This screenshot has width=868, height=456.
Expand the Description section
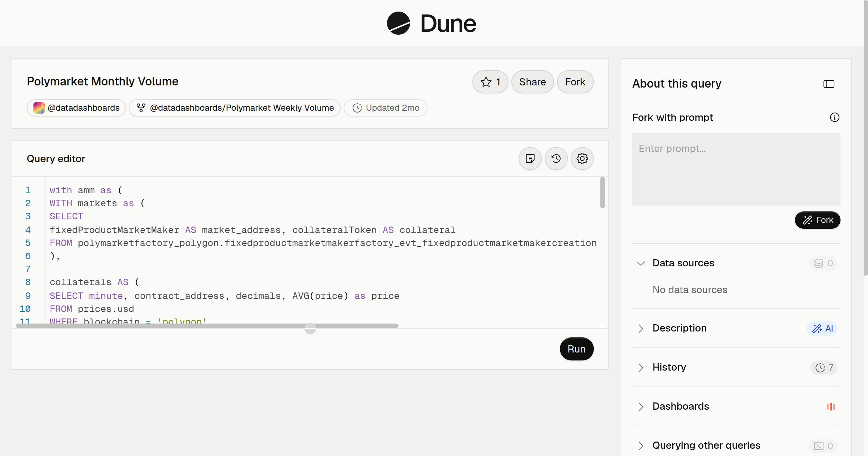pyautogui.click(x=641, y=328)
